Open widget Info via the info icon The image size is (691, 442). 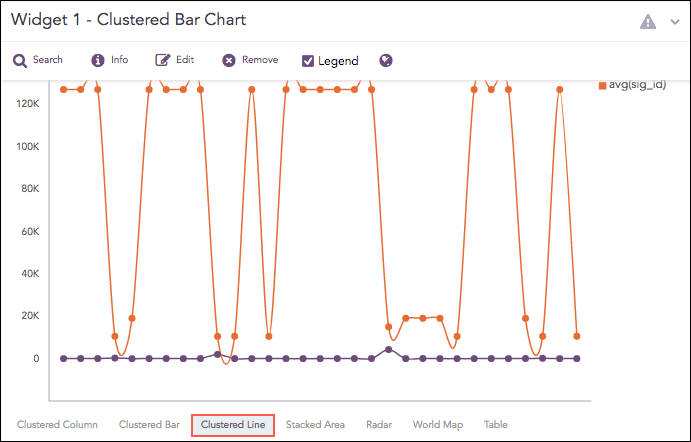pyautogui.click(x=98, y=60)
